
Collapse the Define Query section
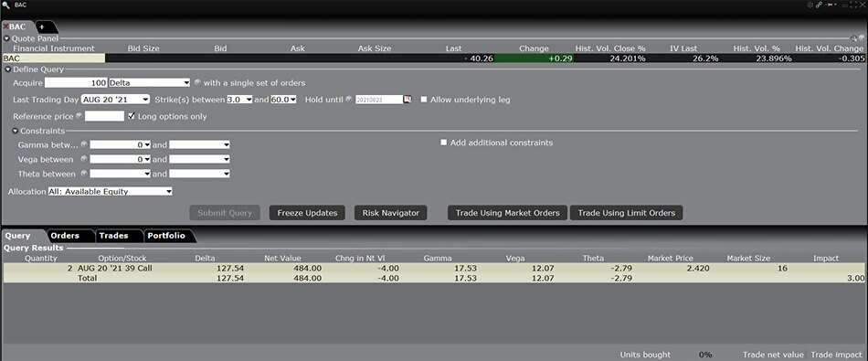click(x=8, y=69)
